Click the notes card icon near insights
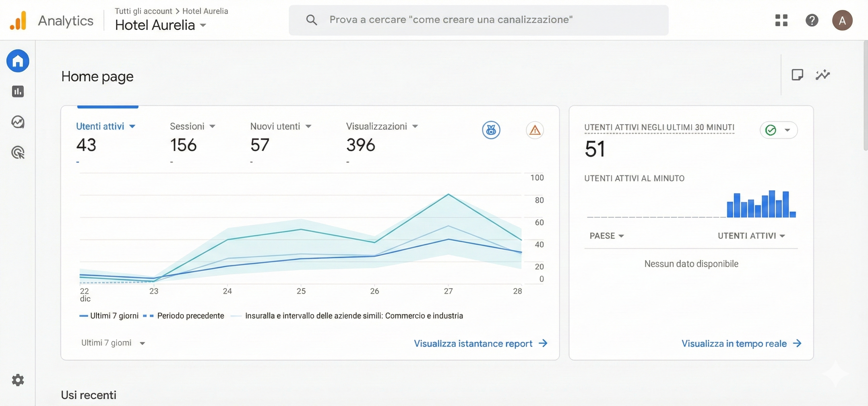Viewport: 868px width, 406px height. coord(798,75)
